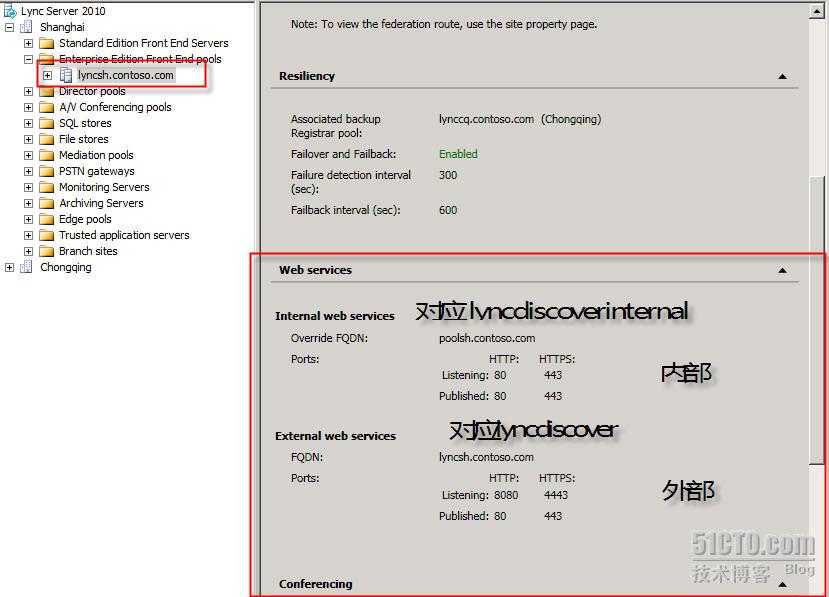Screen dimensions: 829x597
Task: Collapse the Resiliency section arrow
Action: pos(782,77)
